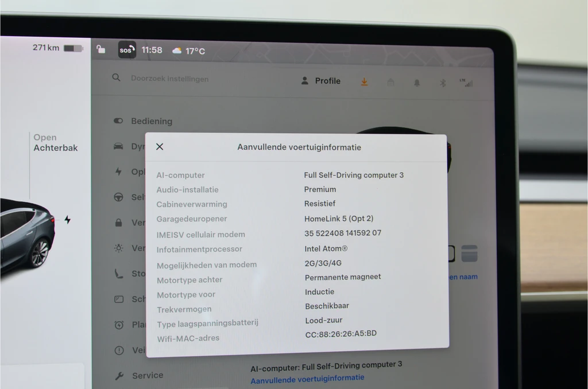This screenshot has height=389, width=588.
Task: Tap the toggle icon beside Bediening
Action: [118, 120]
